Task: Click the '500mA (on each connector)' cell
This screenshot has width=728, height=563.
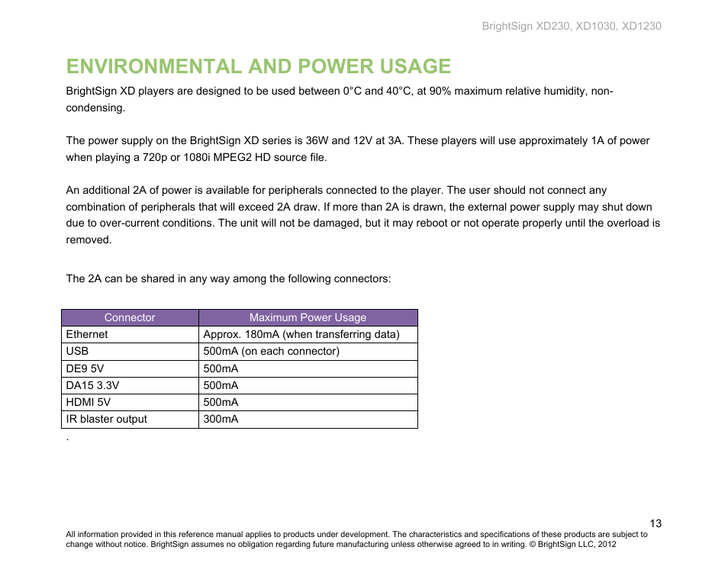Action: [308, 352]
